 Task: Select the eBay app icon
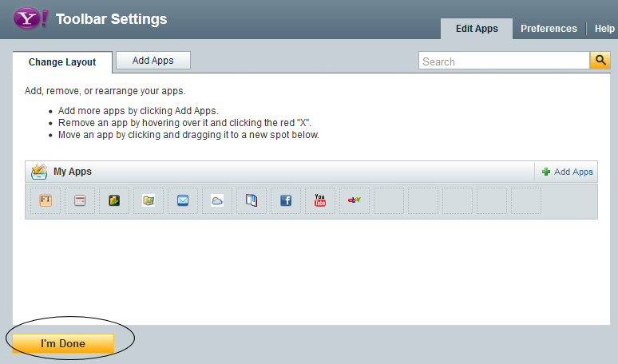pyautogui.click(x=355, y=200)
